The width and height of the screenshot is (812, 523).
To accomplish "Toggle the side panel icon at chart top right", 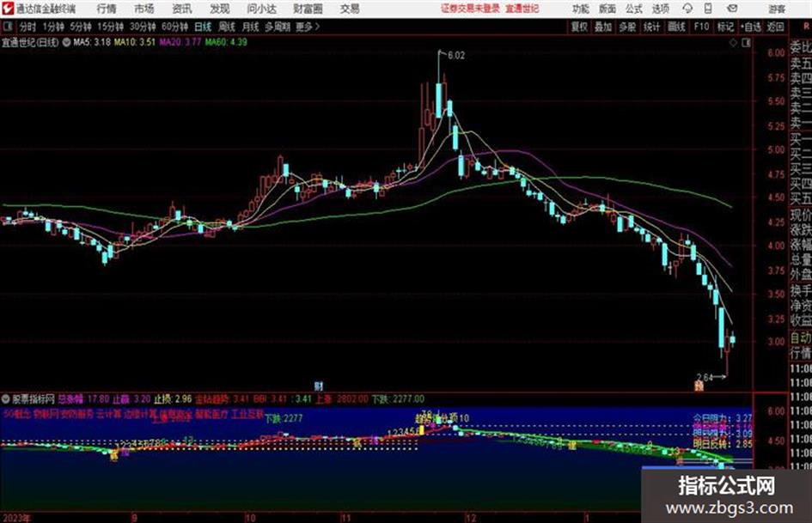I will click(746, 43).
